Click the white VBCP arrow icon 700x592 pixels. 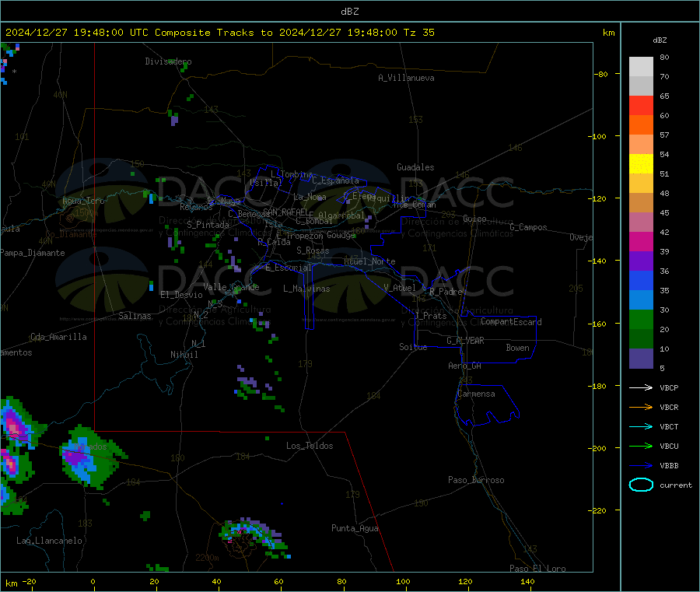[x=641, y=387]
